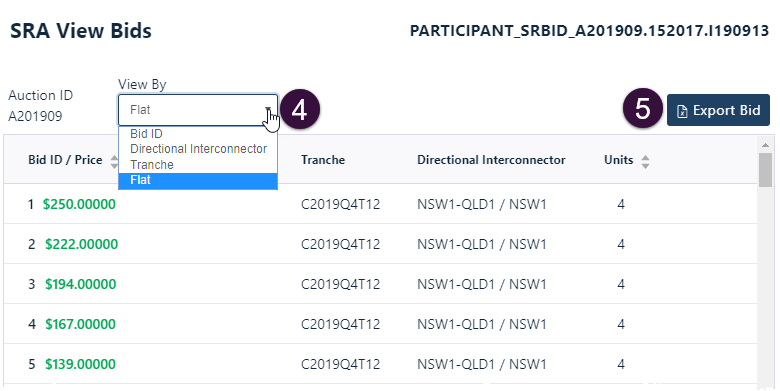
Task: Sort the Units column with arrows
Action: (645, 161)
